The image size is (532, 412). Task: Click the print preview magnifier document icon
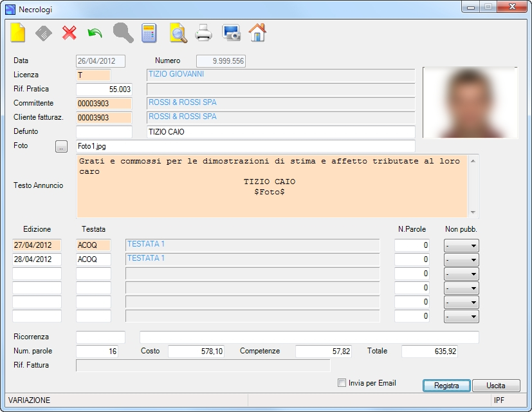click(x=178, y=33)
